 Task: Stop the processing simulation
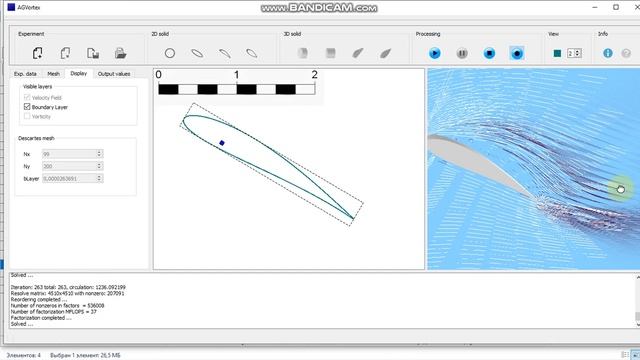point(489,53)
